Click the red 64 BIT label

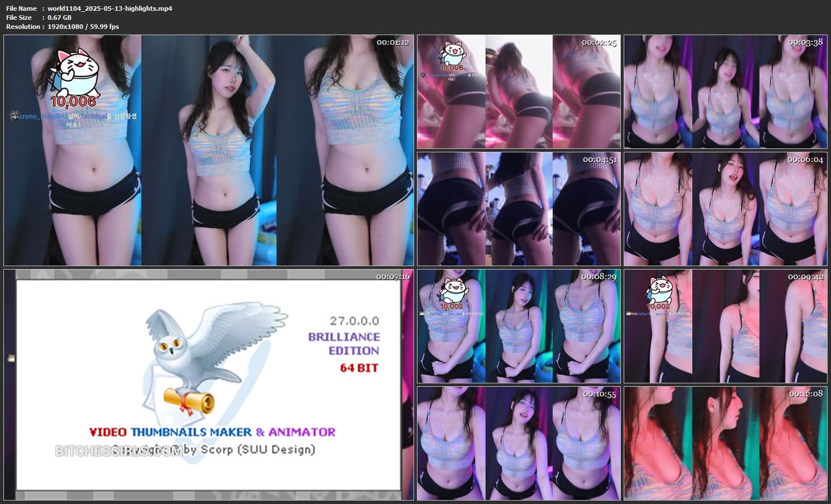[359, 368]
